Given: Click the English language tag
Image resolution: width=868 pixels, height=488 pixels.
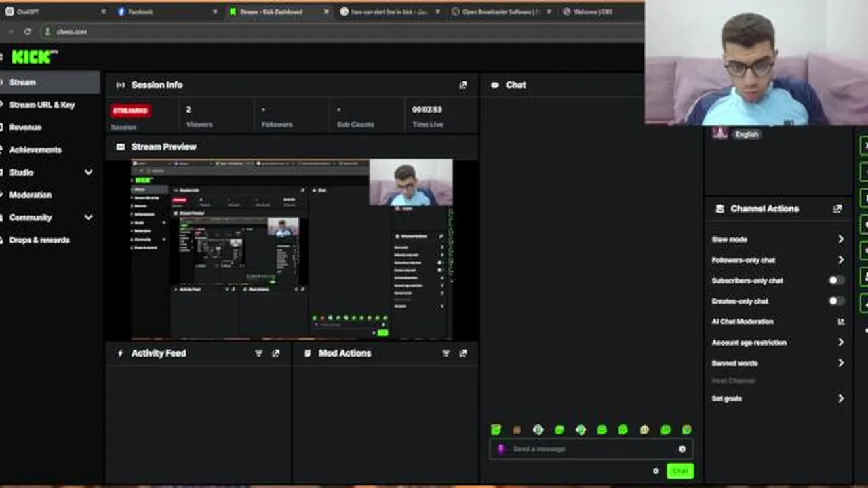Looking at the screenshot, I should pos(747,134).
